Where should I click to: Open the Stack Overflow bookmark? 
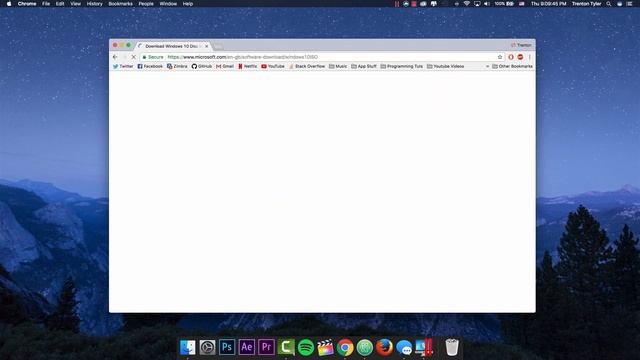click(307, 66)
